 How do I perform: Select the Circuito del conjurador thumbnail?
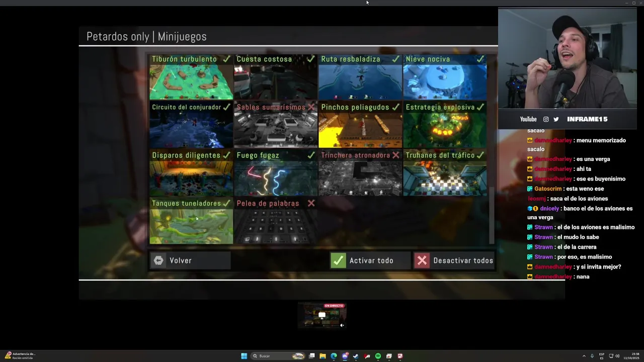point(191,130)
